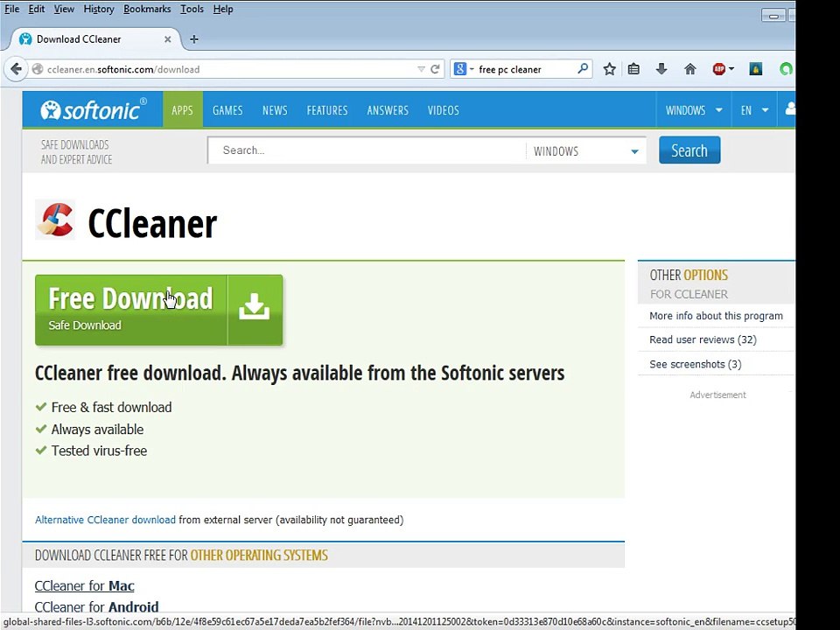This screenshot has height=630, width=840.
Task: Open the View menu
Action: [64, 9]
